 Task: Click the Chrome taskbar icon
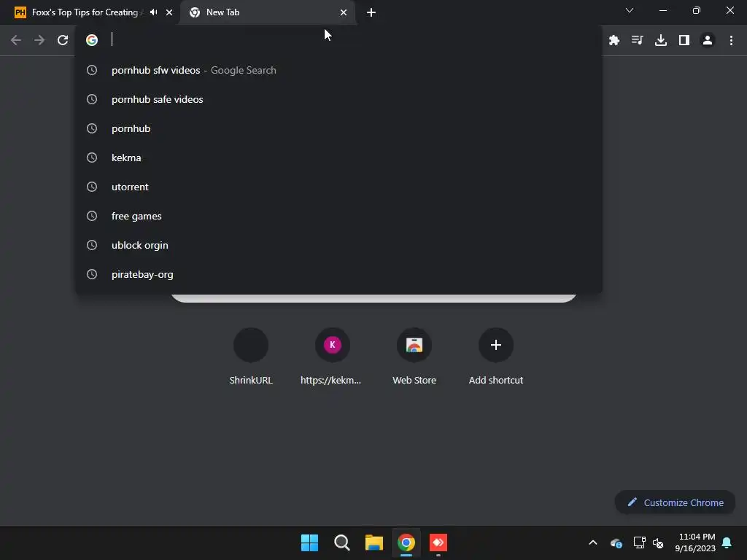pos(406,542)
